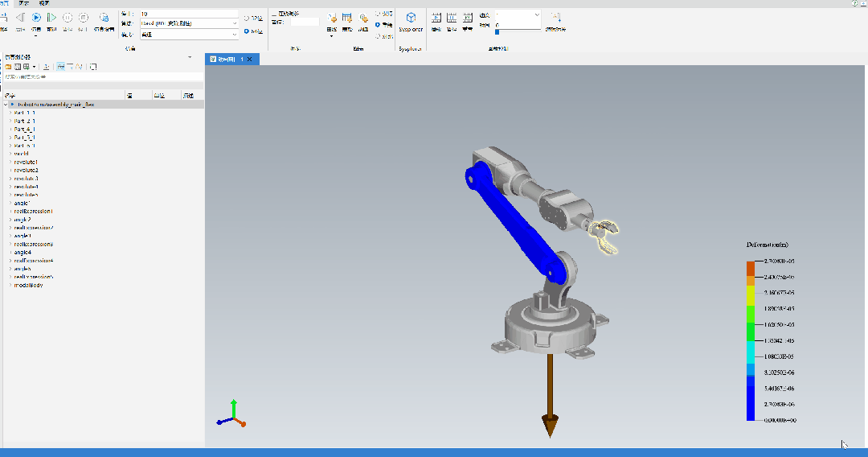Click the text-cursor icon right of the animation dropdown
The width and height of the screenshot is (868, 457).
click(555, 18)
